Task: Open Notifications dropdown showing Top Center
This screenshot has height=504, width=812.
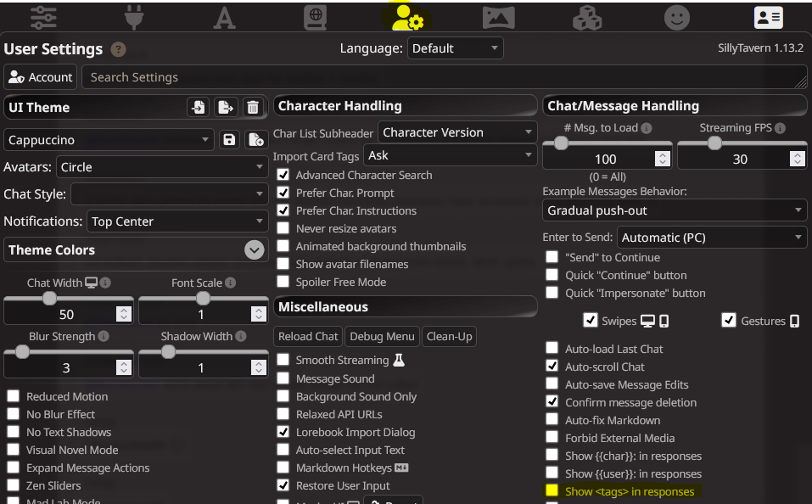Action: point(177,221)
